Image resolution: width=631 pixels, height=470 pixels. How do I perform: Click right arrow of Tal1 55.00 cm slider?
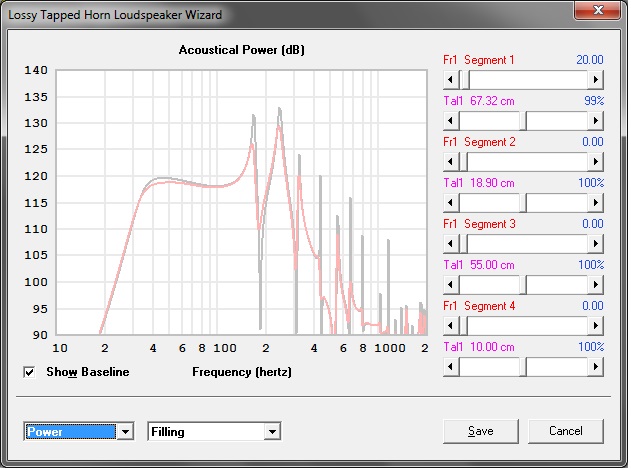[596, 285]
